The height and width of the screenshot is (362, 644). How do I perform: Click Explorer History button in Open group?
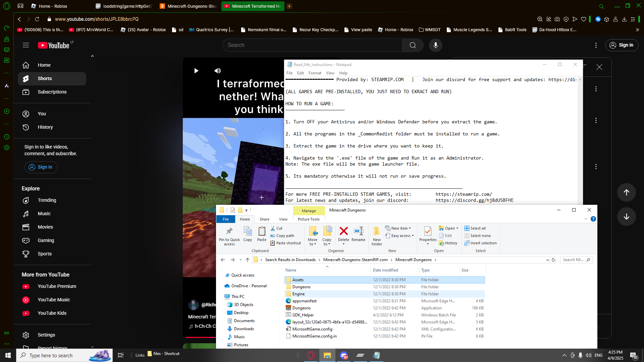click(x=448, y=243)
